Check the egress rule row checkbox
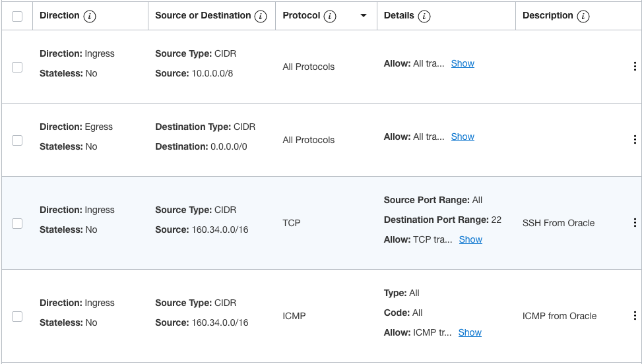 pyautogui.click(x=17, y=140)
